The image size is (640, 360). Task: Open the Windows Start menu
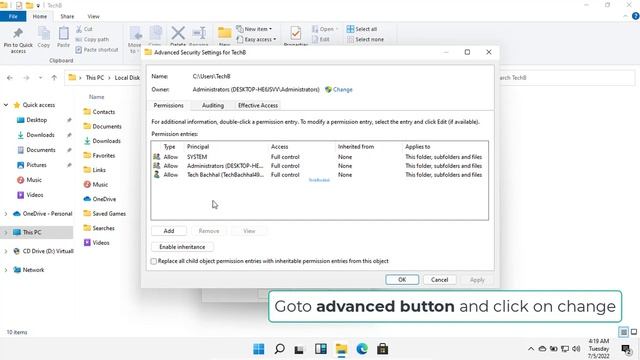click(259, 349)
